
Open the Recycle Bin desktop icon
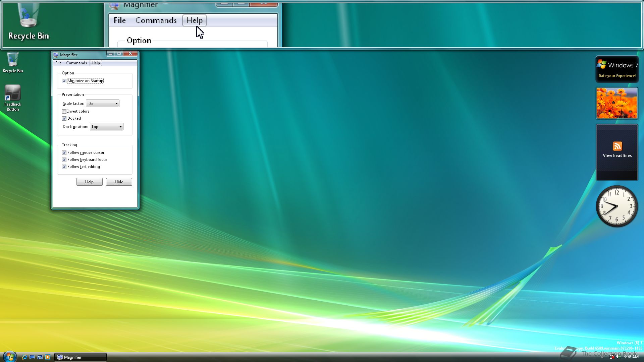click(x=13, y=62)
